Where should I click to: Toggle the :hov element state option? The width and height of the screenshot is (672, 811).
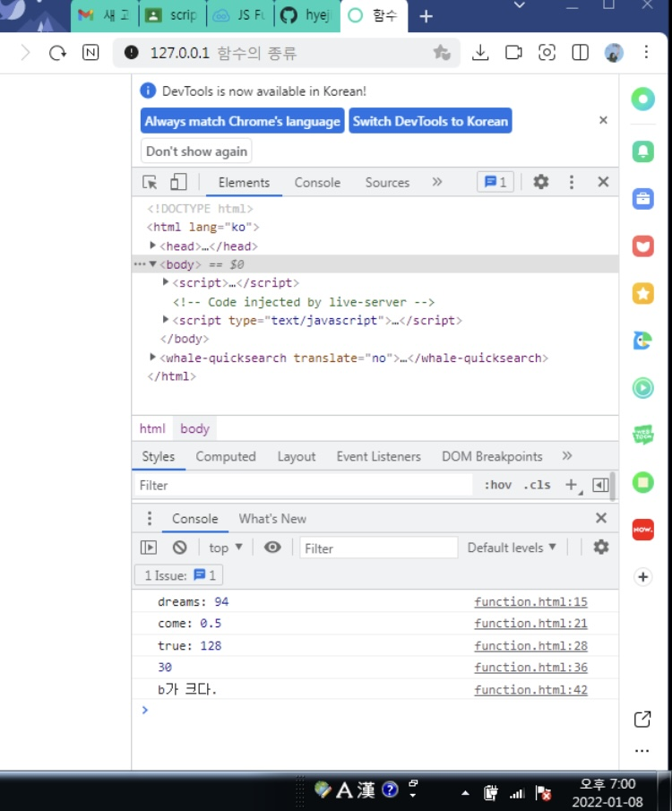[x=497, y=485]
